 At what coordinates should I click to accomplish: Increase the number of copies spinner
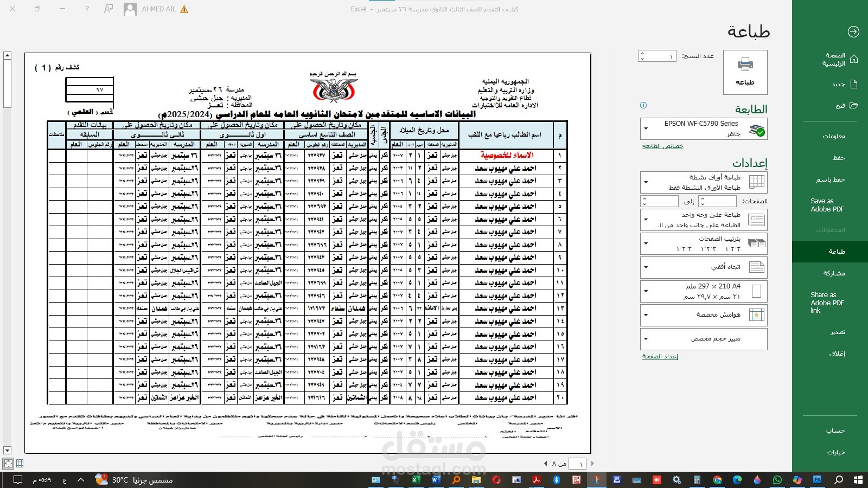(x=643, y=53)
